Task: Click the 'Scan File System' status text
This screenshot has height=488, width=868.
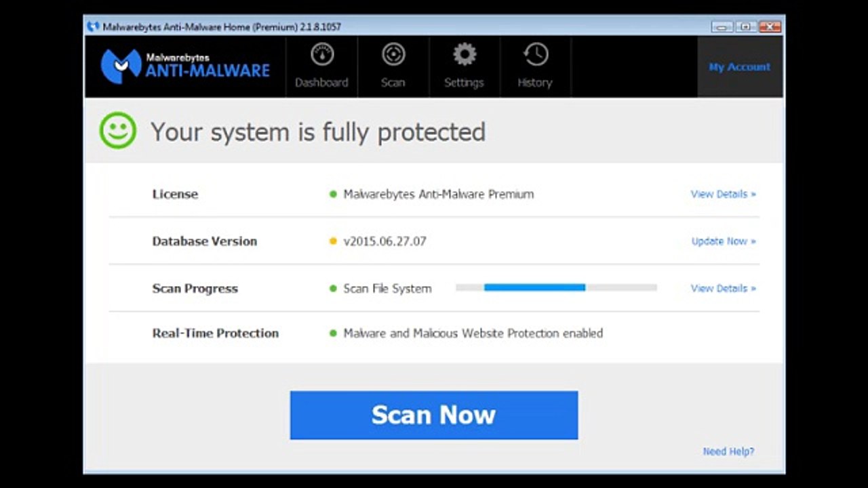Action: tap(387, 289)
